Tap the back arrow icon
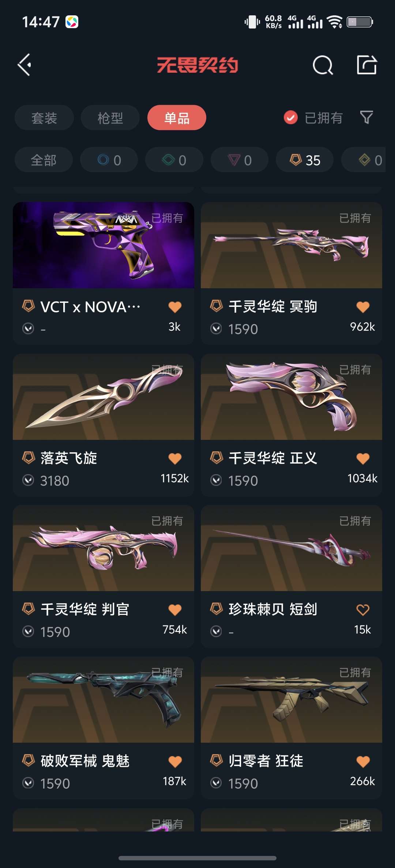 pos(25,65)
